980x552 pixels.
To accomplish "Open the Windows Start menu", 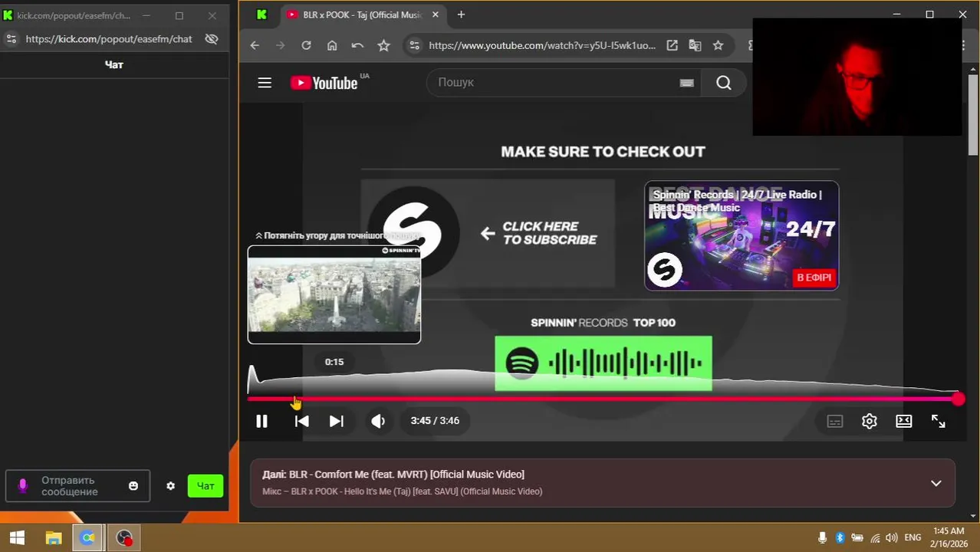I will (x=16, y=538).
